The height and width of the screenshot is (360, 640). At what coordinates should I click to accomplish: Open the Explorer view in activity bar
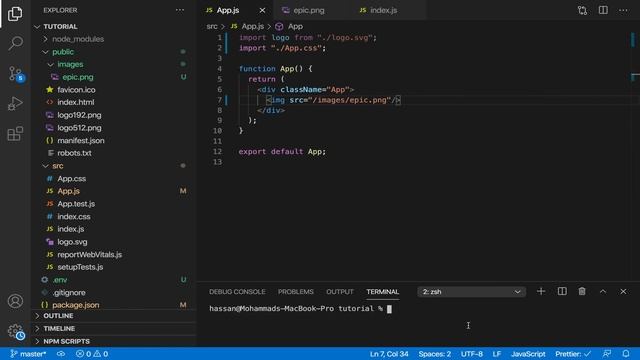click(15, 13)
